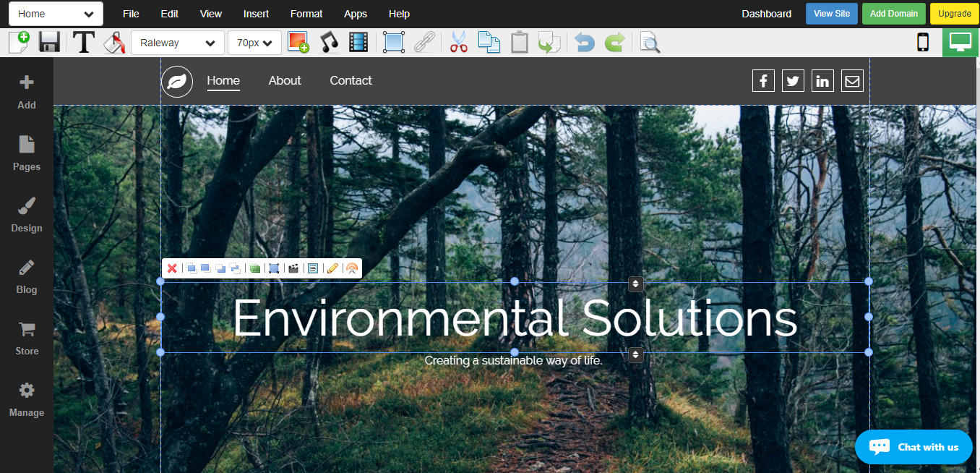The width and height of the screenshot is (980, 473).
Task: Open the Home page selector dropdown
Action: (x=56, y=14)
